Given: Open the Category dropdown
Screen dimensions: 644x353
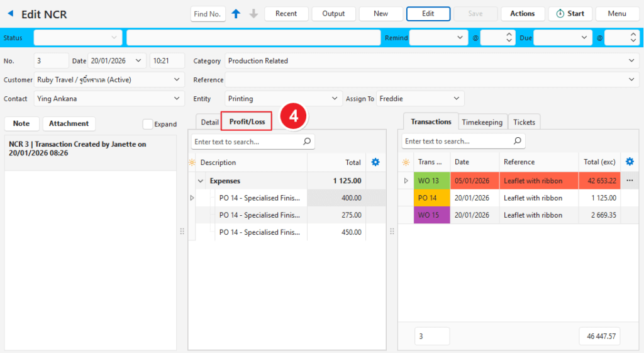Looking at the screenshot, I should (x=631, y=61).
